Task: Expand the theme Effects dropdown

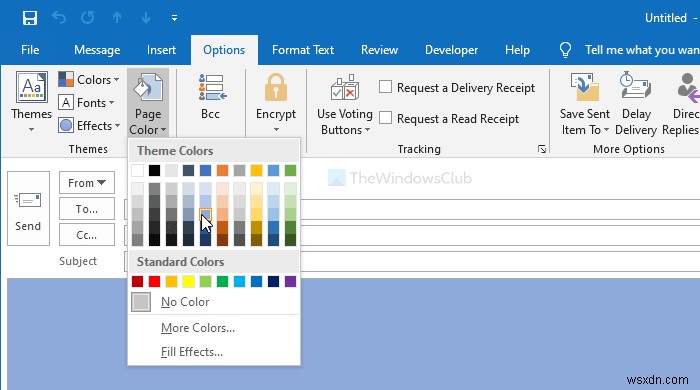Action: 89,126
